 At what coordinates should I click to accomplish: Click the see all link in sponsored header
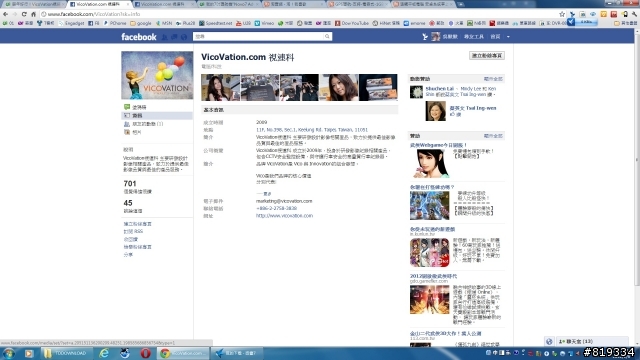click(493, 136)
